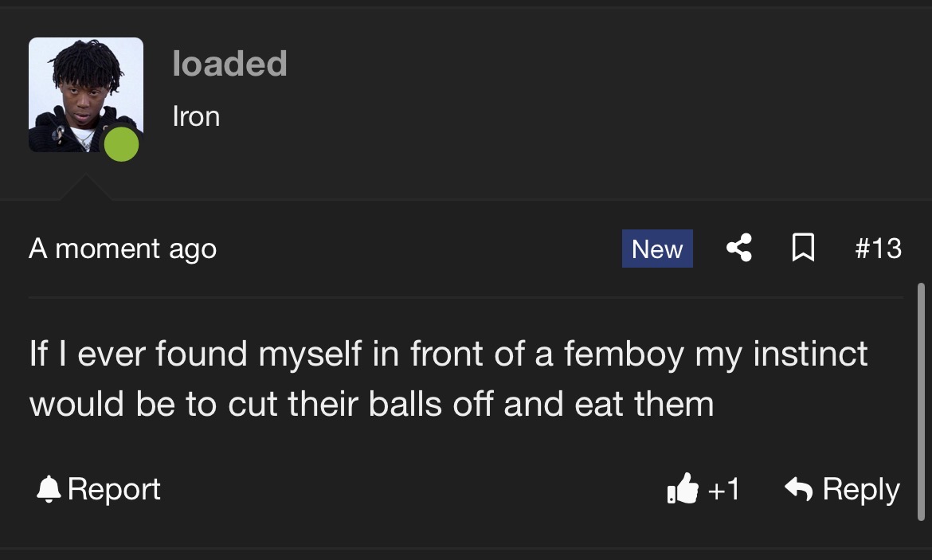Open the 'A moment ago' timestamp permalink

[123, 249]
